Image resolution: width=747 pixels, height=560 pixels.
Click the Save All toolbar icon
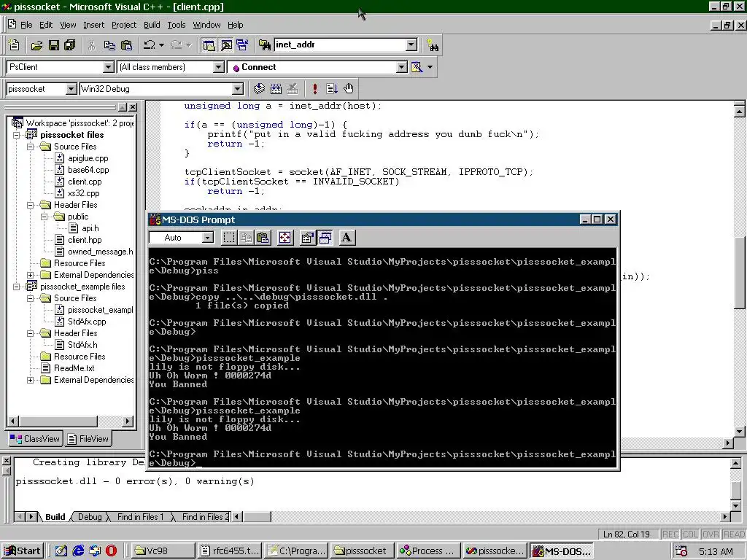[70, 45]
